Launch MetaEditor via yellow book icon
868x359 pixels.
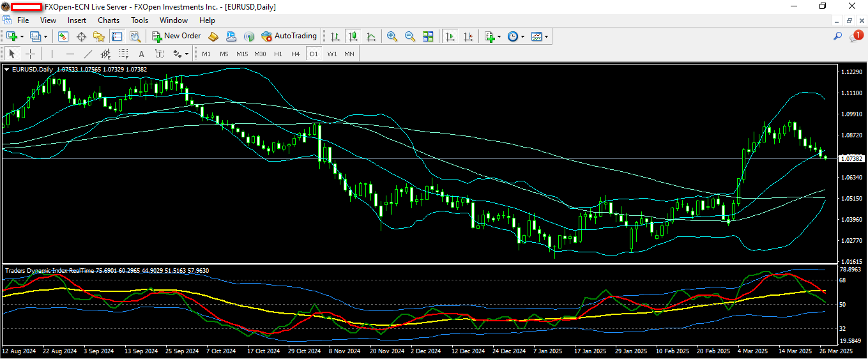tap(213, 36)
